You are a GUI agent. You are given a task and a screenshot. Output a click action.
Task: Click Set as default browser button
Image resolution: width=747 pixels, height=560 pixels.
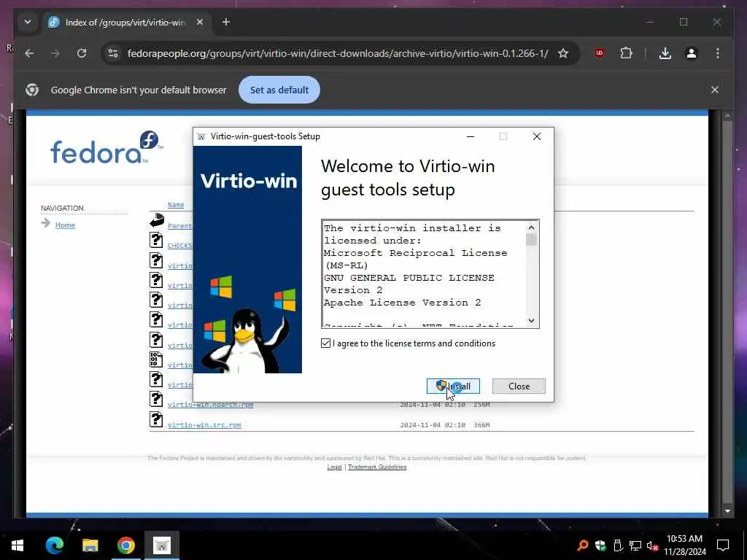pos(279,90)
